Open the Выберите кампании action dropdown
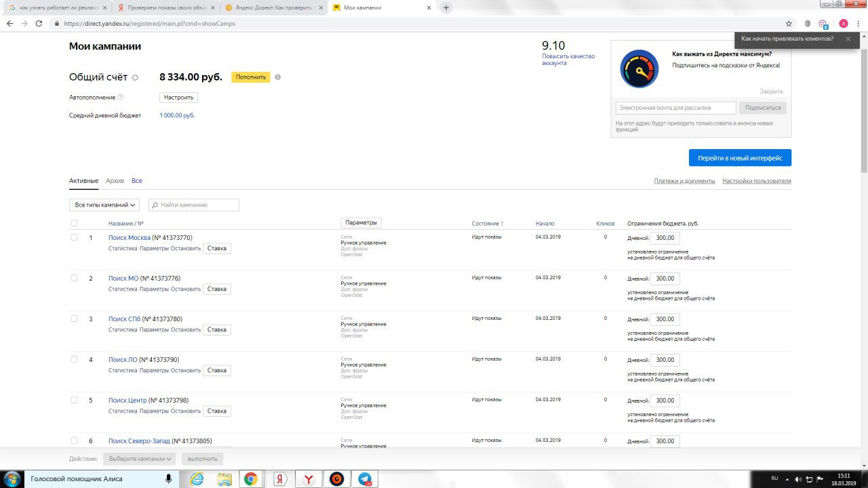This screenshot has height=488, width=868. tap(140, 459)
